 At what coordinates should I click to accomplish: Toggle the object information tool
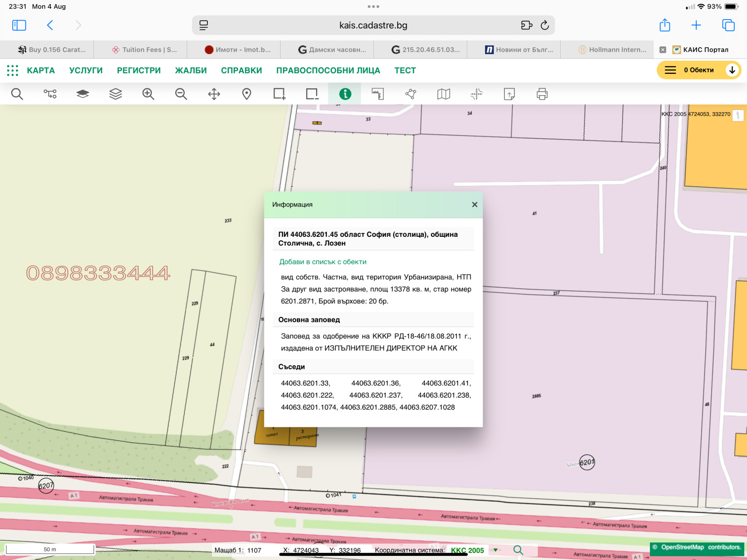pos(345,94)
